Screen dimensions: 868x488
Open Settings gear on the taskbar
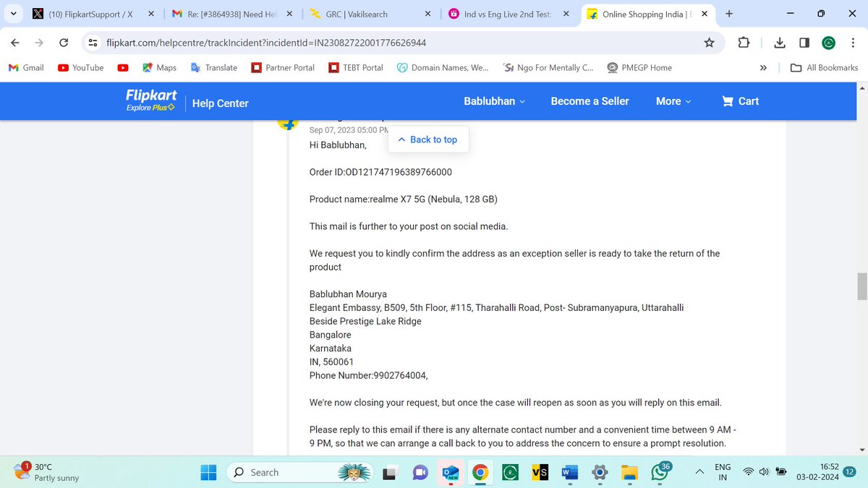tap(600, 472)
